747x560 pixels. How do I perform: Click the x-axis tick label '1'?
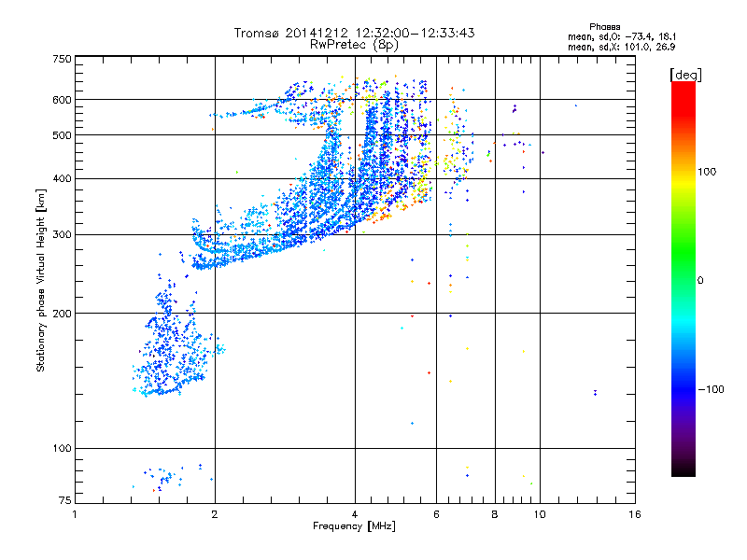pos(75,514)
